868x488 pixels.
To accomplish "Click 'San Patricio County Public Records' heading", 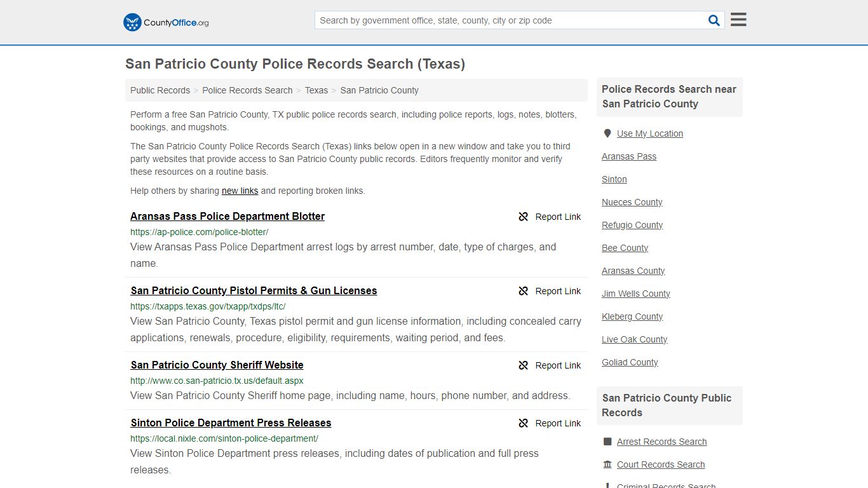I will click(667, 405).
